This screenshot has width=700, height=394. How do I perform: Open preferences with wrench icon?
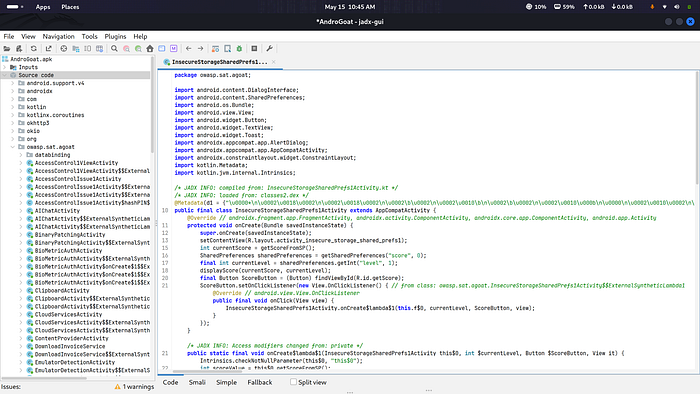269,49
